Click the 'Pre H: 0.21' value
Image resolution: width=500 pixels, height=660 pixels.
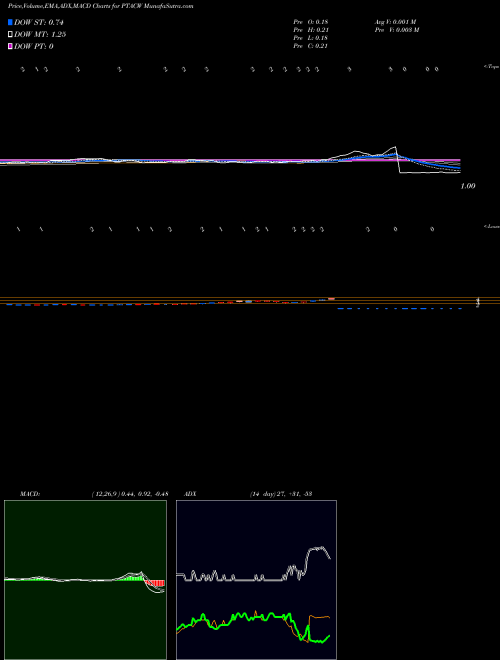(311, 30)
